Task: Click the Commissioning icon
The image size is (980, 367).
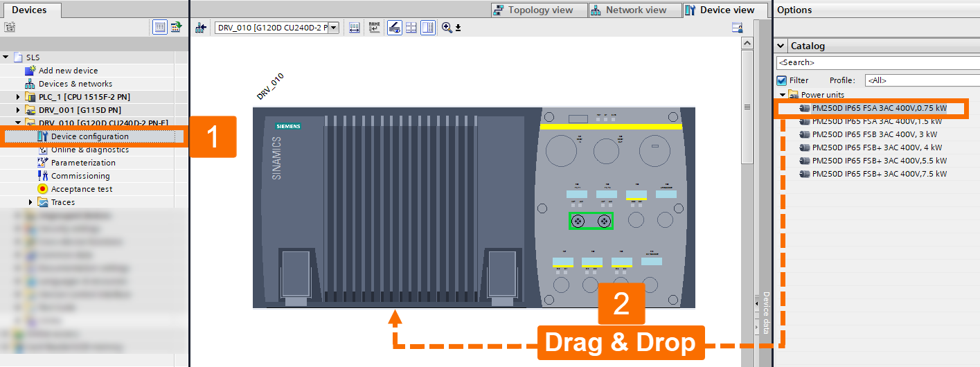Action: pos(43,176)
